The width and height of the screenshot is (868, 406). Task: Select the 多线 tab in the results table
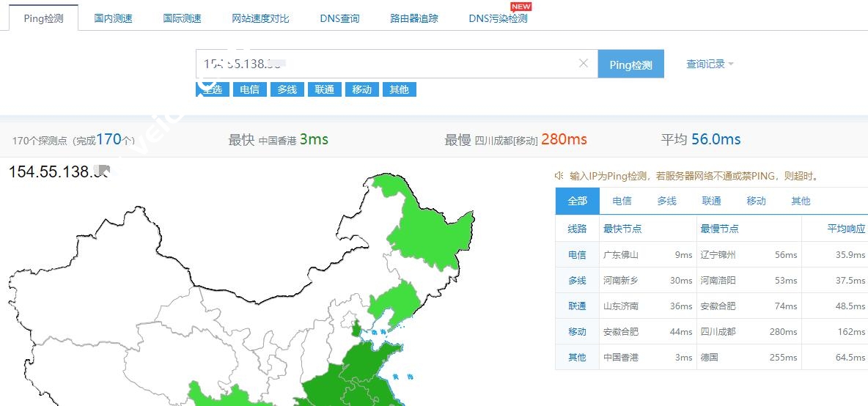pyautogui.click(x=666, y=201)
